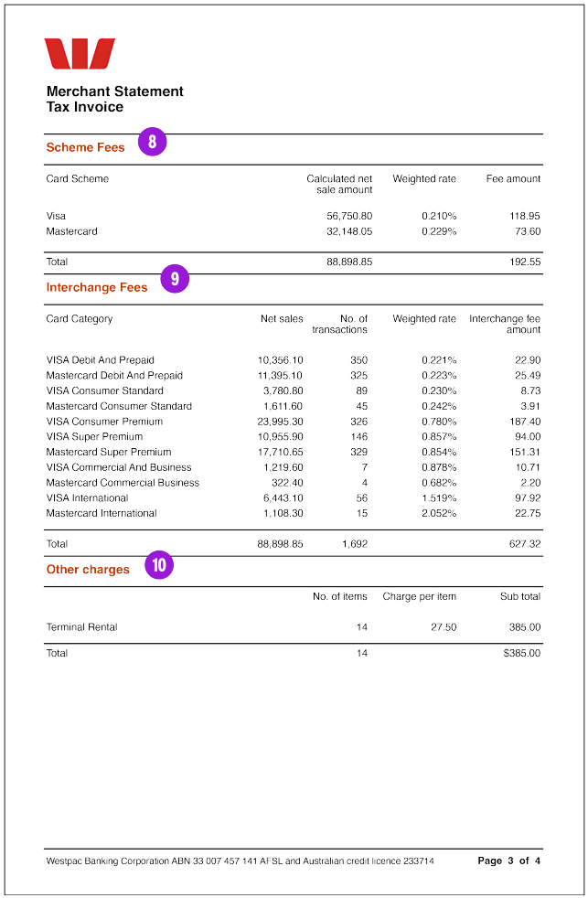Click the Terminal Rental line item

click(x=81, y=627)
